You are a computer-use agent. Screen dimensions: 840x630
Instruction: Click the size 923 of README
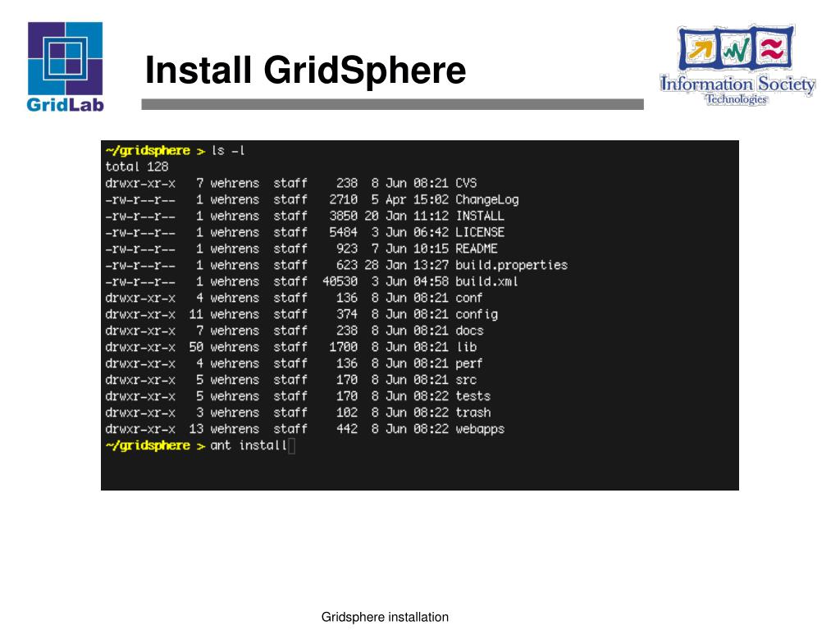pos(347,249)
